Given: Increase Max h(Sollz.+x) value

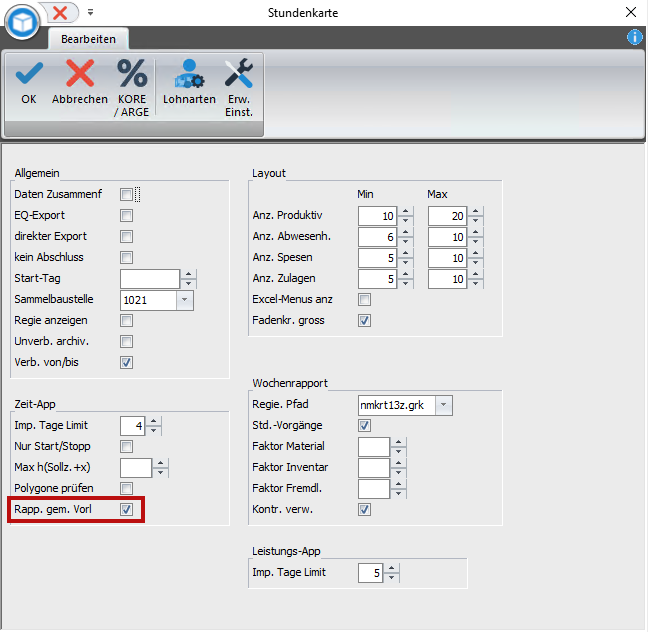Looking at the screenshot, I should tap(160, 463).
